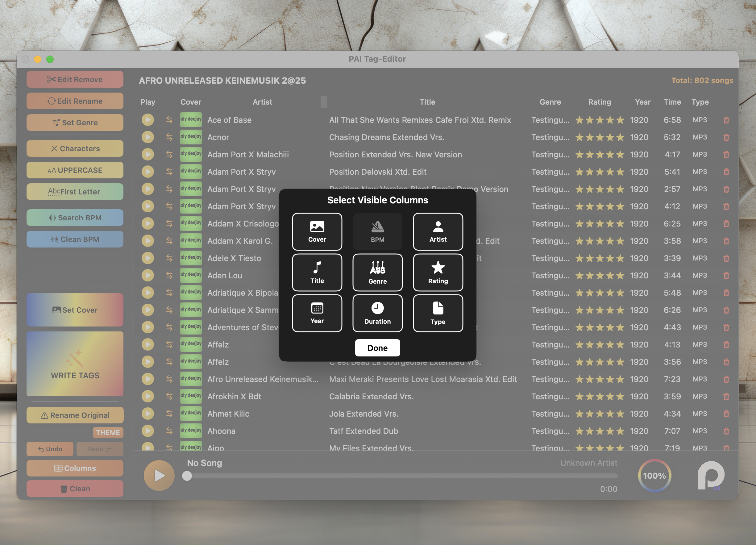
Task: Click the PAI logo icon
Action: click(711, 476)
